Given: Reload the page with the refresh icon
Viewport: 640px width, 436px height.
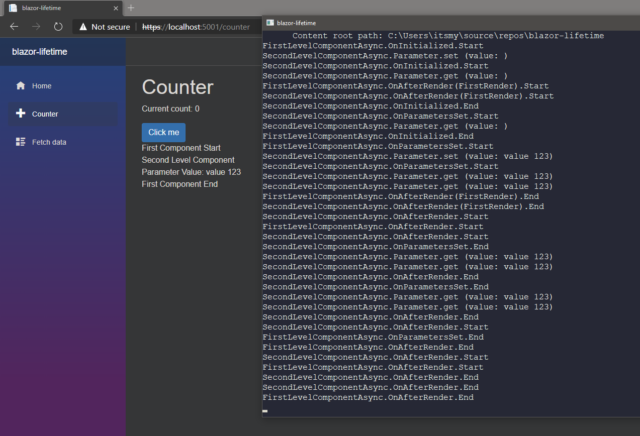Looking at the screenshot, I should point(58,26).
